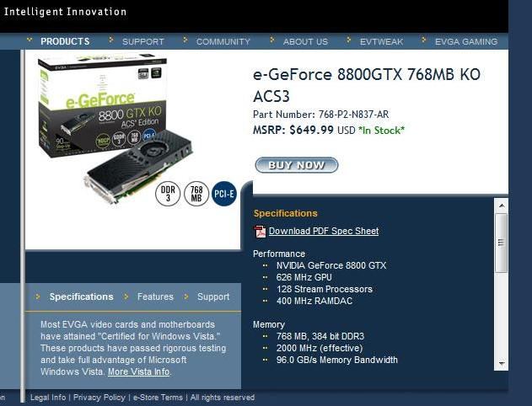Viewport: 532px width, 406px height.
Task: Click the 768 MB badge icon
Action: [x=196, y=194]
